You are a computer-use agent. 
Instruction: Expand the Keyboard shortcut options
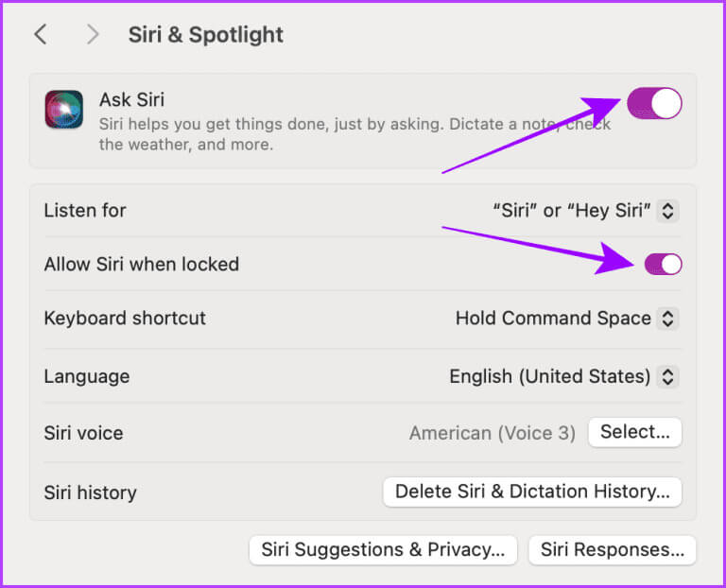point(566,319)
